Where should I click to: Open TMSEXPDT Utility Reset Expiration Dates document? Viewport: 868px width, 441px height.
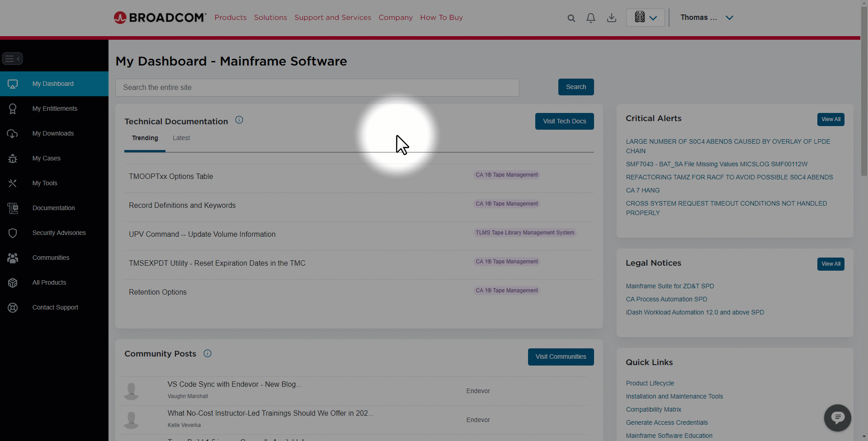[217, 263]
